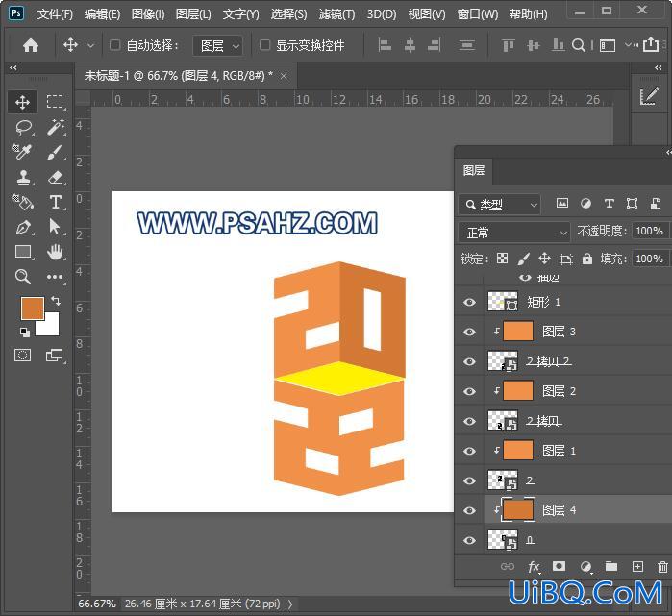Collapse the right panel dock double arrows
The width and height of the screenshot is (672, 616).
[x=659, y=67]
